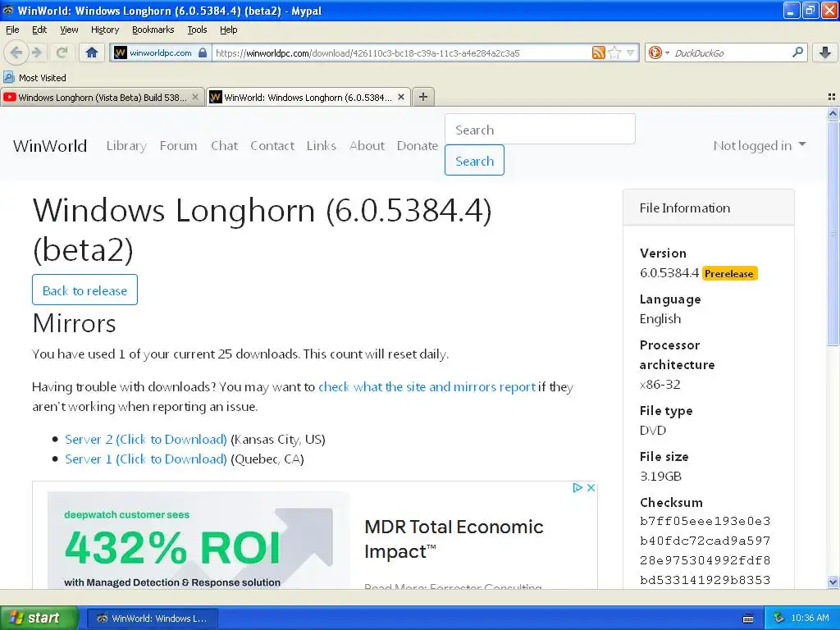Close the WinWorld tab

pos(400,97)
